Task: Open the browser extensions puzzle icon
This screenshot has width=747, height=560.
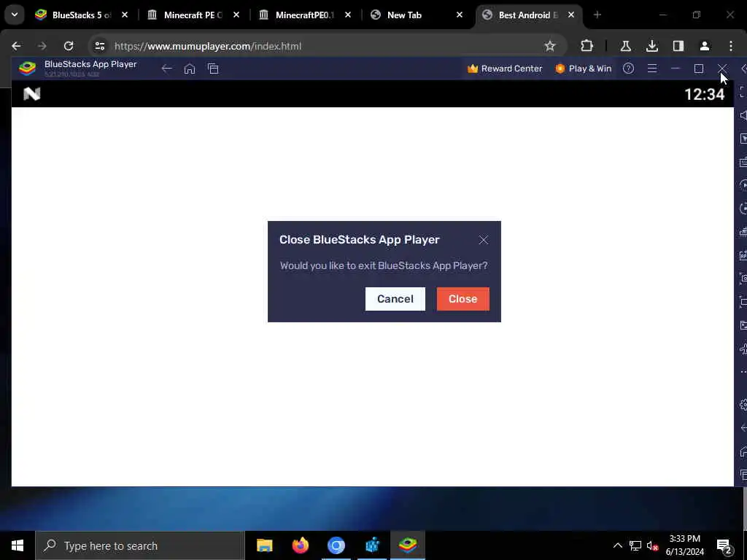Action: pos(587,46)
